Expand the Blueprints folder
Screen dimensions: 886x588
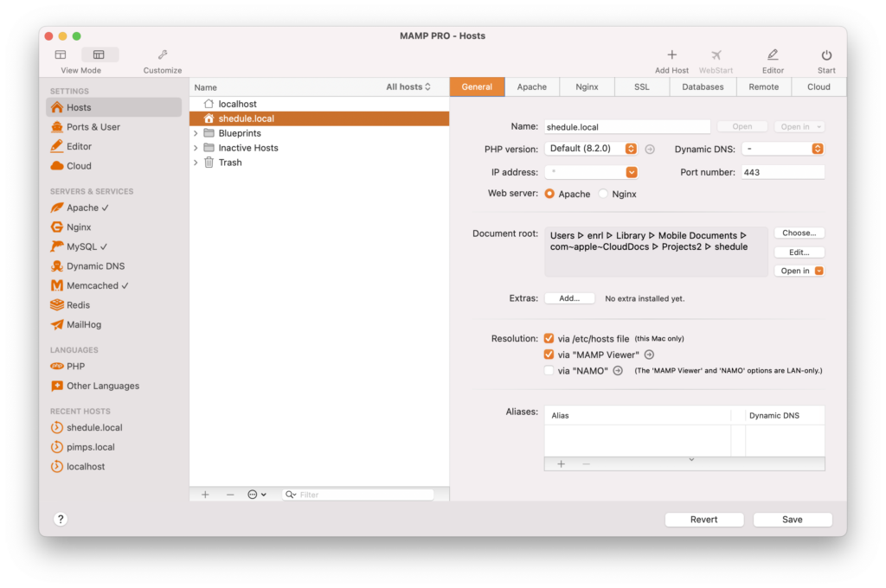pos(196,133)
